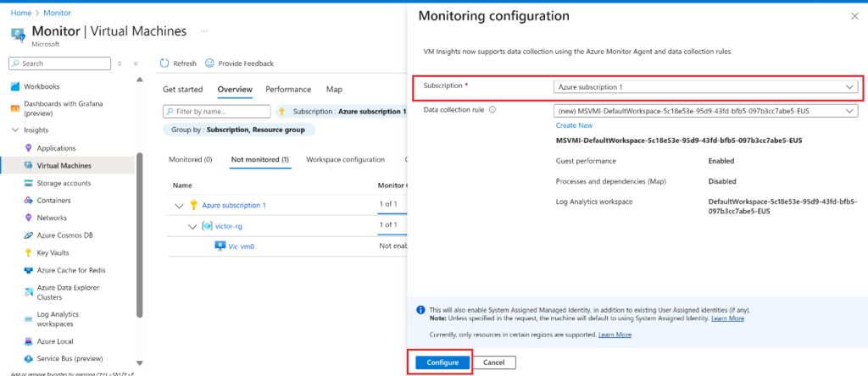Collapse the Insights section in sidebar

15,130
